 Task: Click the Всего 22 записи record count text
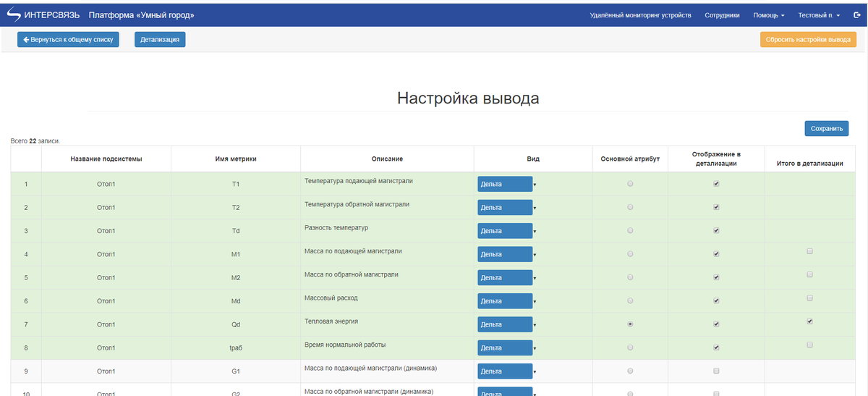(x=35, y=140)
